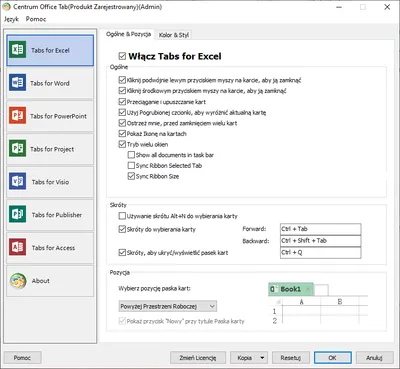Toggle greyed Pokaż przycisk Nowy checkbox

tap(122, 321)
